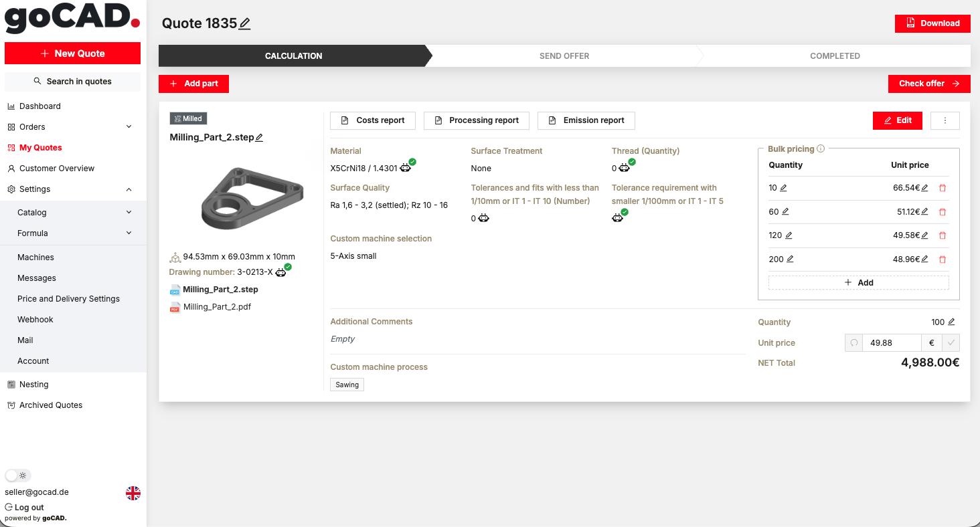Toggle the dark mode switch
This screenshot has height=527, width=980.
pyautogui.click(x=17, y=476)
